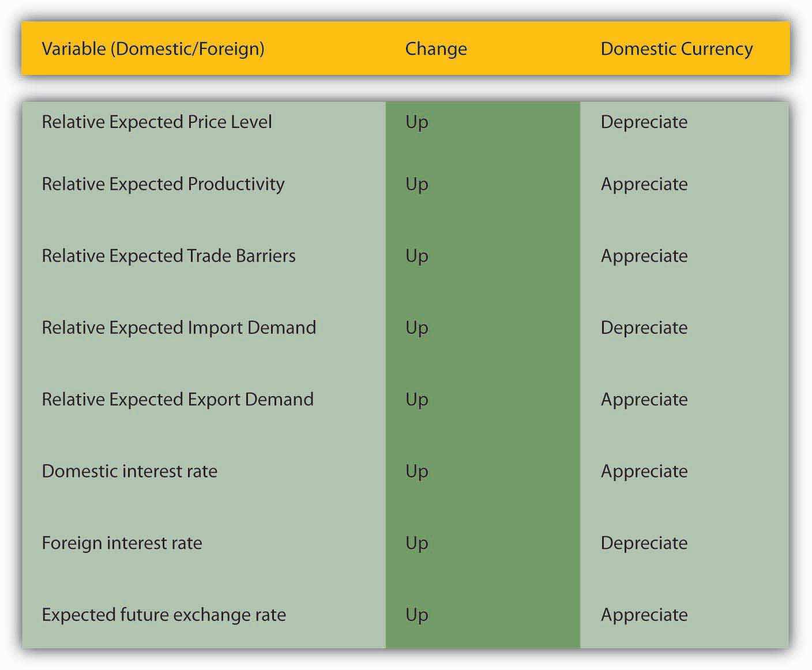Click the "Change" column header

(435, 49)
